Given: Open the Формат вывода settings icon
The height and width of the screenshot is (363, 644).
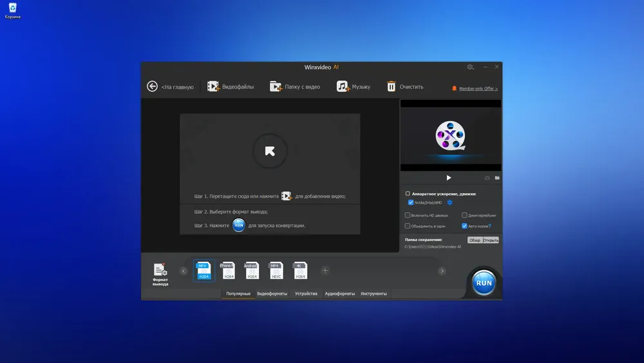Looking at the screenshot, I should click(160, 270).
